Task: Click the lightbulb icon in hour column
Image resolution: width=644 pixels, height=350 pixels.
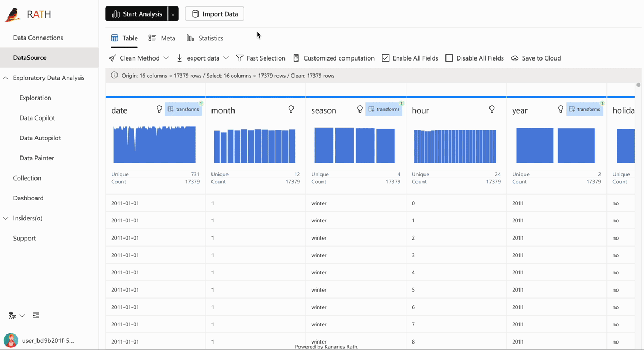Action: (x=492, y=109)
